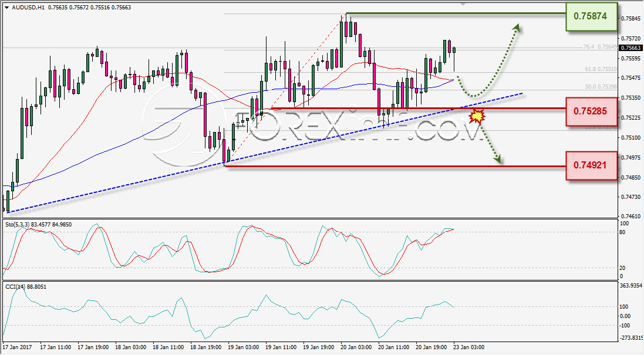The width and height of the screenshot is (644, 355).
Task: Open the dropdown arrow beside AUDUSD,H1
Action: point(6,8)
